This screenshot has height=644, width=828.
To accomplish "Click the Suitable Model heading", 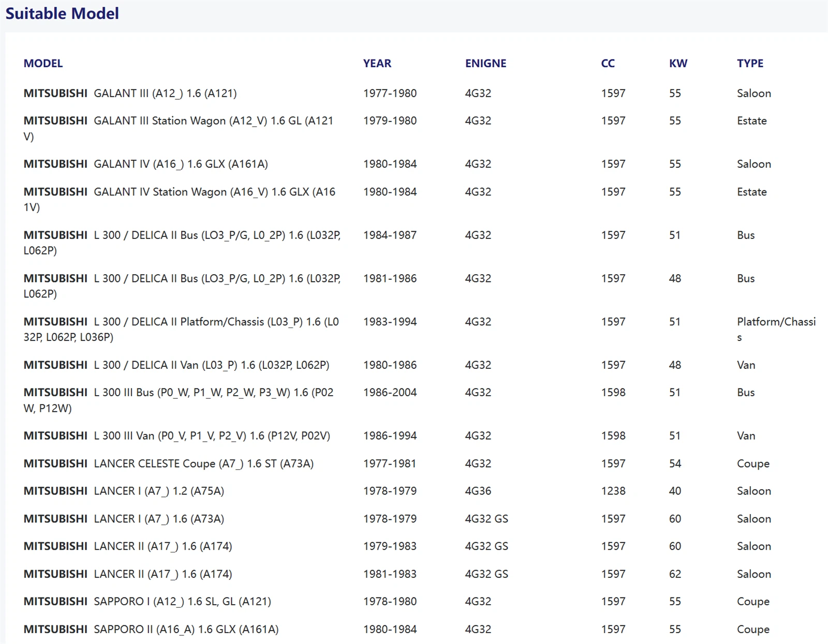I will [62, 13].
